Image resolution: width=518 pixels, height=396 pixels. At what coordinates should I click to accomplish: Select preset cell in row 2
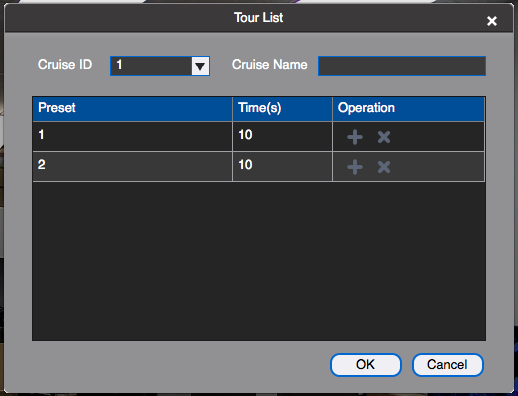click(x=132, y=166)
